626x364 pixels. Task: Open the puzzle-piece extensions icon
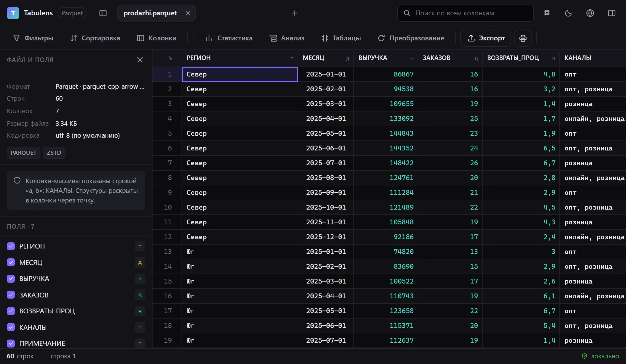coord(547,13)
